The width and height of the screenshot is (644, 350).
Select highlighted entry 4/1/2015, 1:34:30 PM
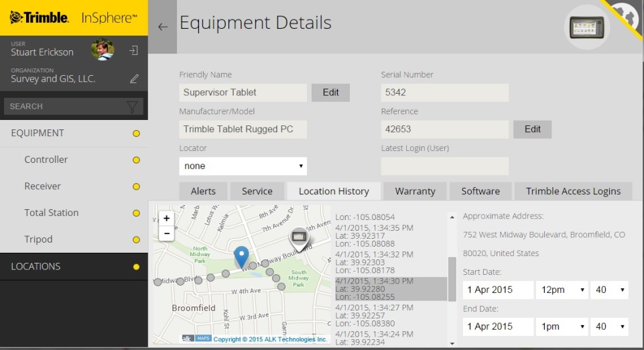[x=390, y=289]
